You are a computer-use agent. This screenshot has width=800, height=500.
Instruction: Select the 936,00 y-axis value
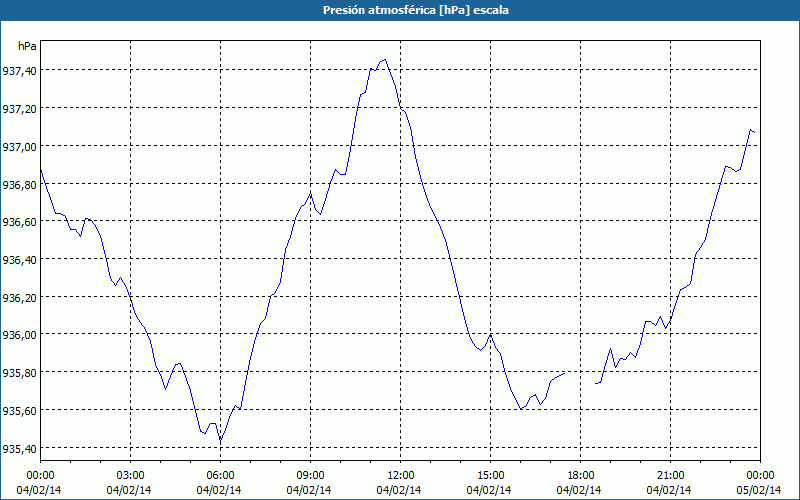point(19,335)
